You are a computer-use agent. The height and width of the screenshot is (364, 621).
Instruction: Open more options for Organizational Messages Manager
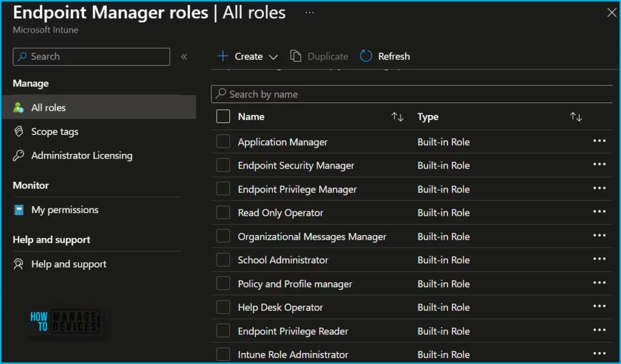pyautogui.click(x=600, y=235)
